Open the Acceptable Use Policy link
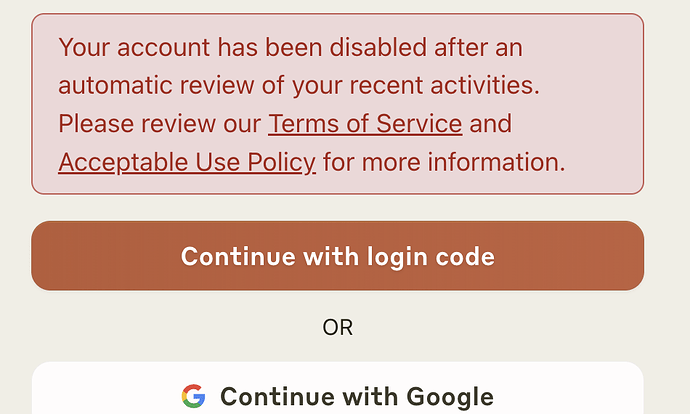The width and height of the screenshot is (690, 414). coord(187,162)
